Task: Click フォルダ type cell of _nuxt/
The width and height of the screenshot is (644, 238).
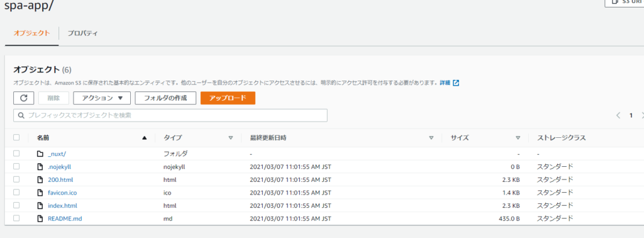Action: (175, 154)
